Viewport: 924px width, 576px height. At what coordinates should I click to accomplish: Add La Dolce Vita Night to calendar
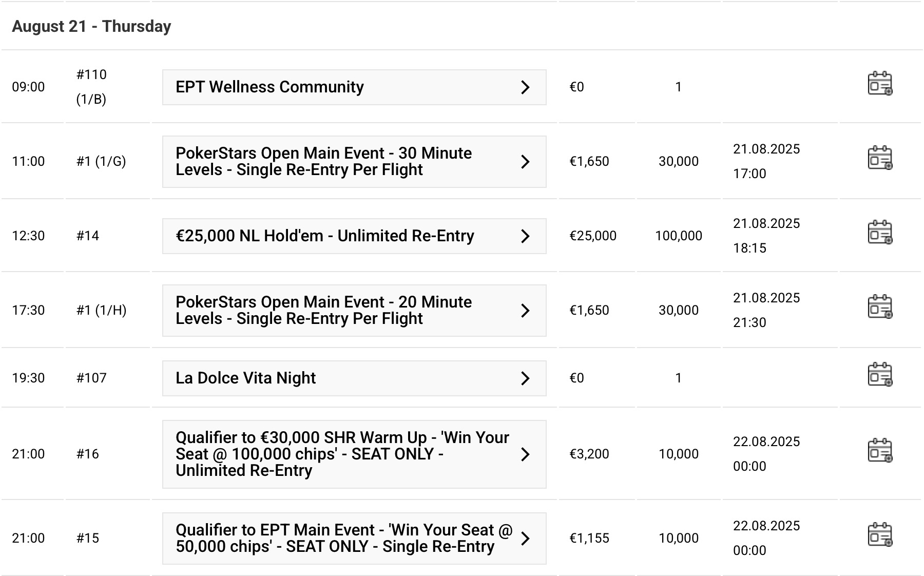880,375
